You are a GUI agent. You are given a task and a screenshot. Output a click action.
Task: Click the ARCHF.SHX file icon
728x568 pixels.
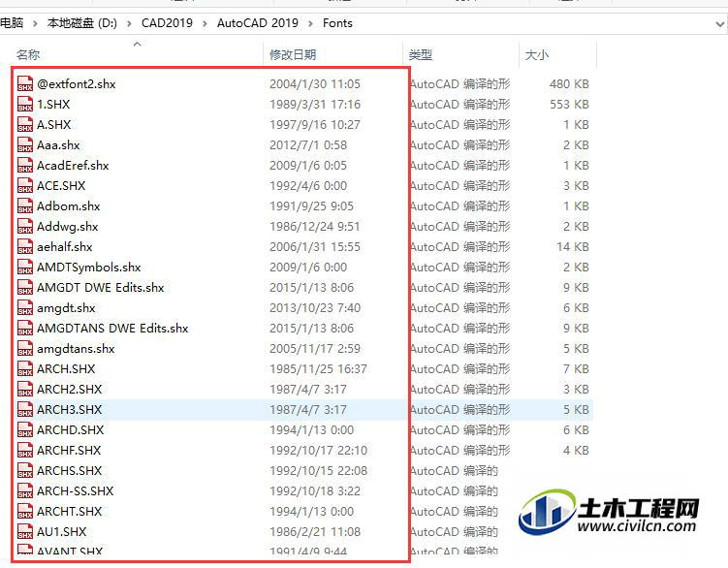25,450
